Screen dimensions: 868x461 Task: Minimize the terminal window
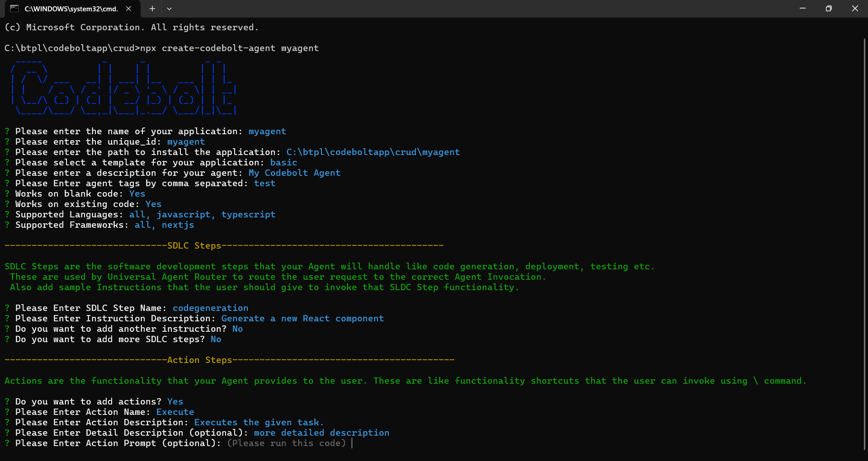pos(802,9)
